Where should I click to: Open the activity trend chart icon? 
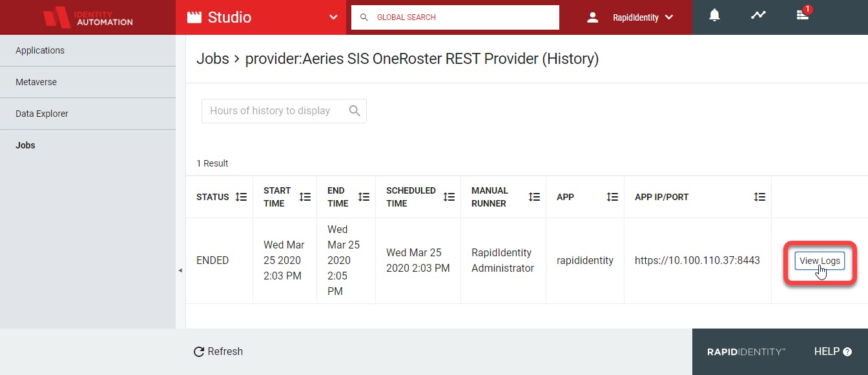(758, 15)
